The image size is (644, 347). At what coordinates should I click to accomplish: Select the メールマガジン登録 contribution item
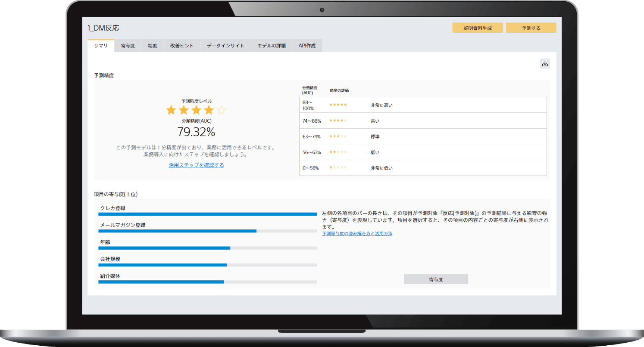click(x=208, y=230)
